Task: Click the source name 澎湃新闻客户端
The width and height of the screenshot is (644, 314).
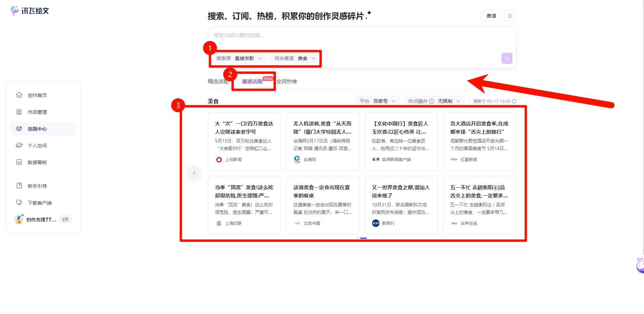Action: pyautogui.click(x=396, y=159)
